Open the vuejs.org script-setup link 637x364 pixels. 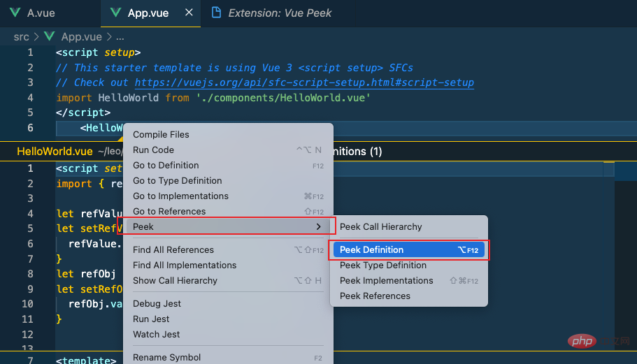pos(304,82)
